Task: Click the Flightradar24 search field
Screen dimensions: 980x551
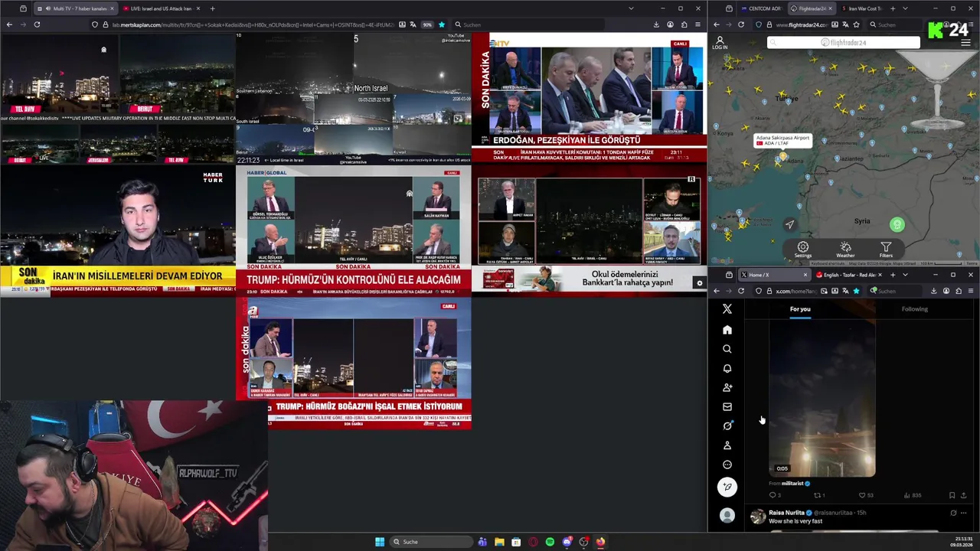Action: coord(843,42)
